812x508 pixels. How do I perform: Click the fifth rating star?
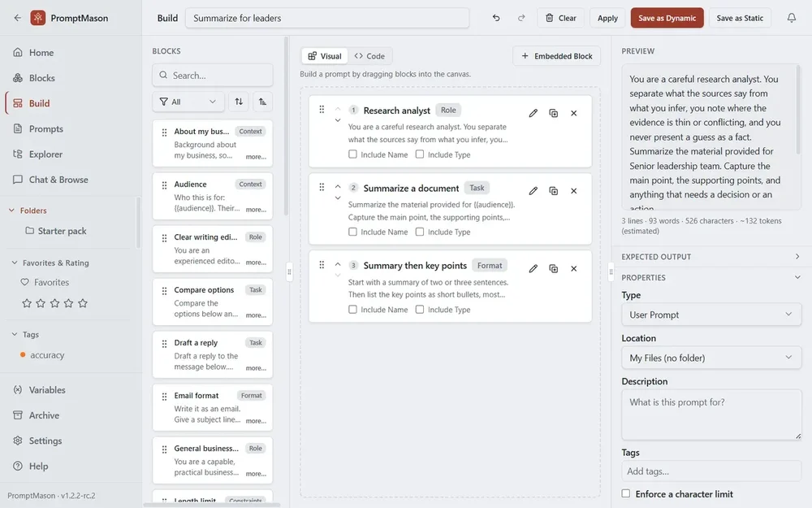pos(83,303)
